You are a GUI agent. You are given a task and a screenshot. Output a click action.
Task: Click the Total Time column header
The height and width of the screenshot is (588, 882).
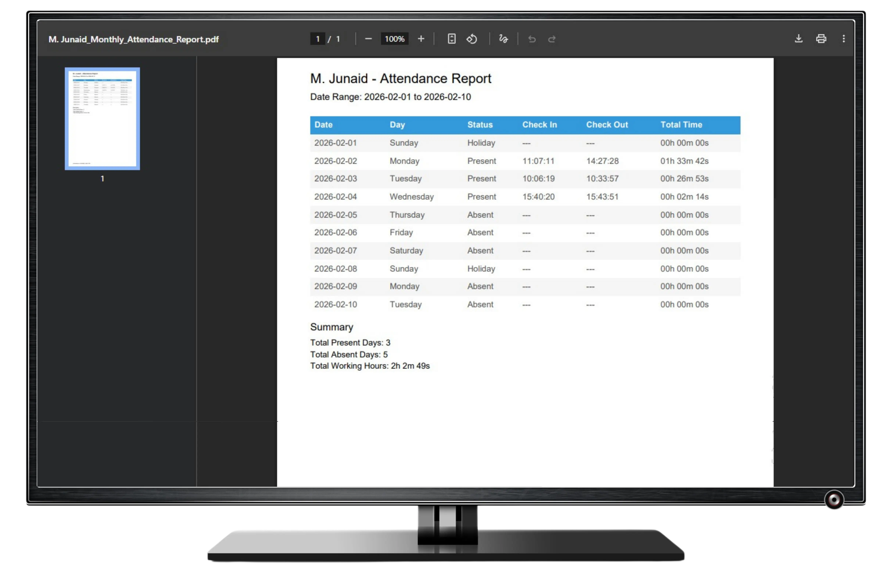[681, 125]
